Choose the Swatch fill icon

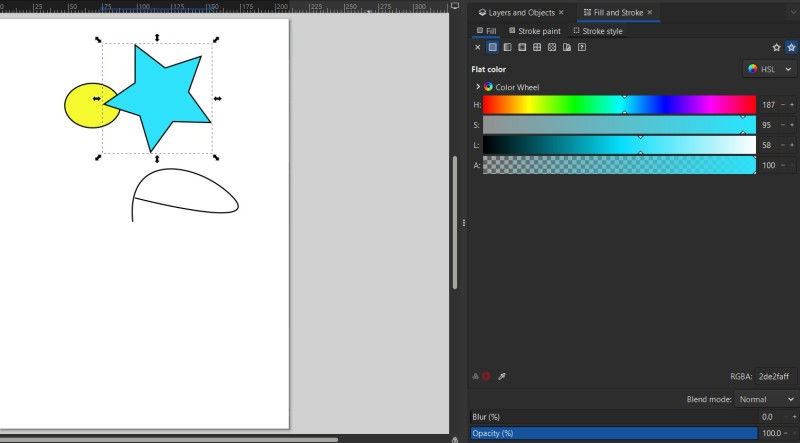(567, 47)
